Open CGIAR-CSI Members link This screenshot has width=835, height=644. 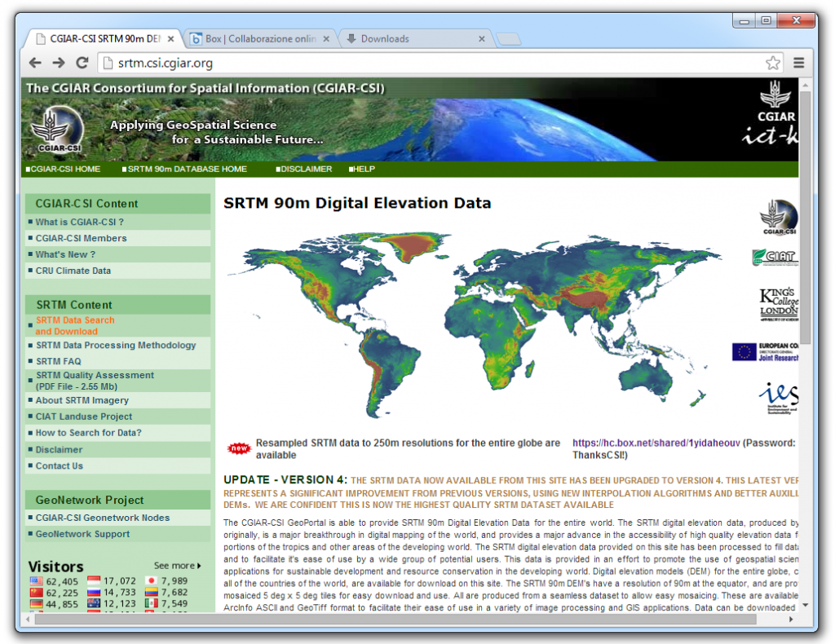81,238
